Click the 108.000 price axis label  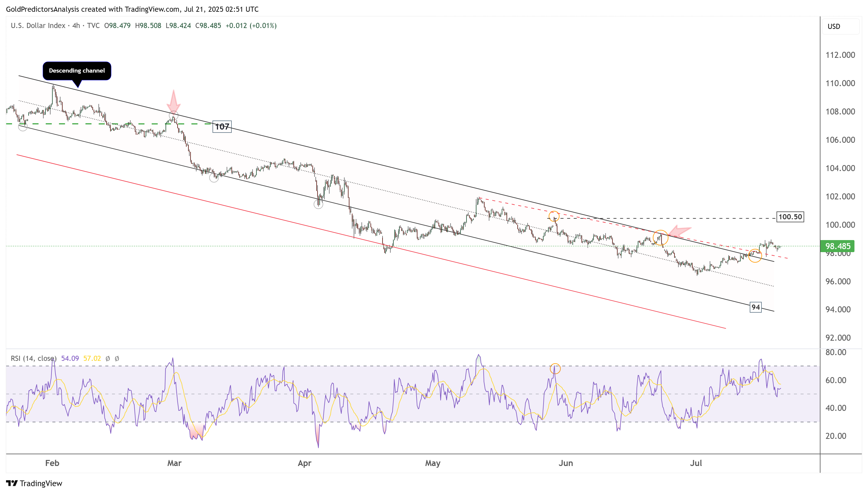click(840, 112)
